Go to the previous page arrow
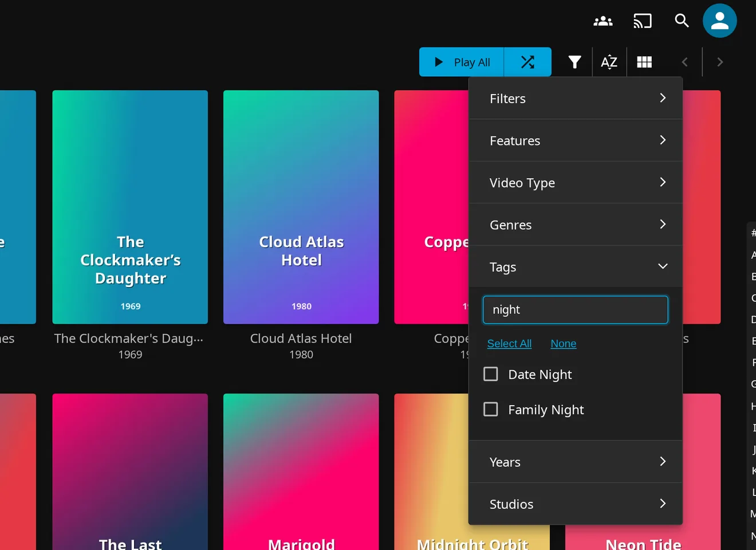756x550 pixels. pyautogui.click(x=684, y=62)
